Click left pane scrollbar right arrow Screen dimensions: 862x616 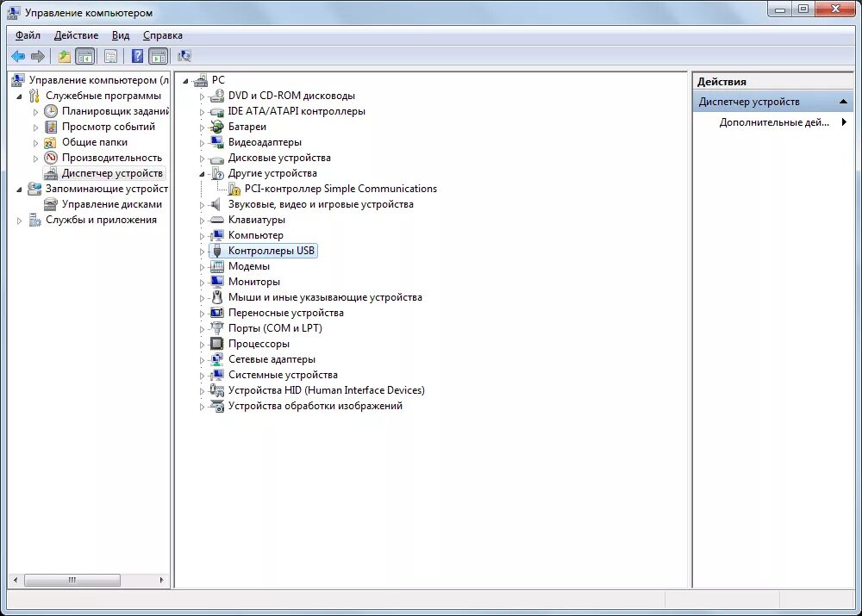pyautogui.click(x=162, y=580)
